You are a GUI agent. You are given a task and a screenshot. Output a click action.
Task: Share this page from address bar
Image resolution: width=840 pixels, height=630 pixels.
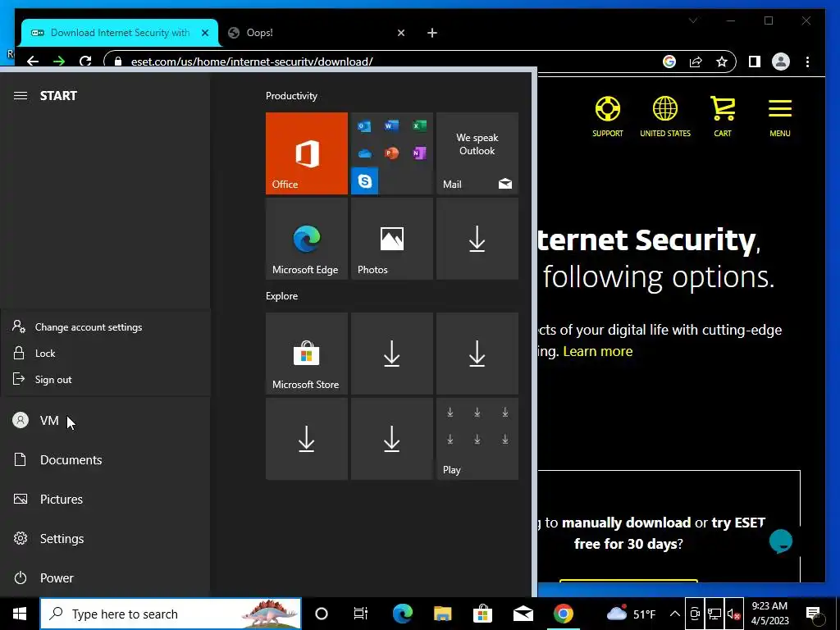[696, 62]
